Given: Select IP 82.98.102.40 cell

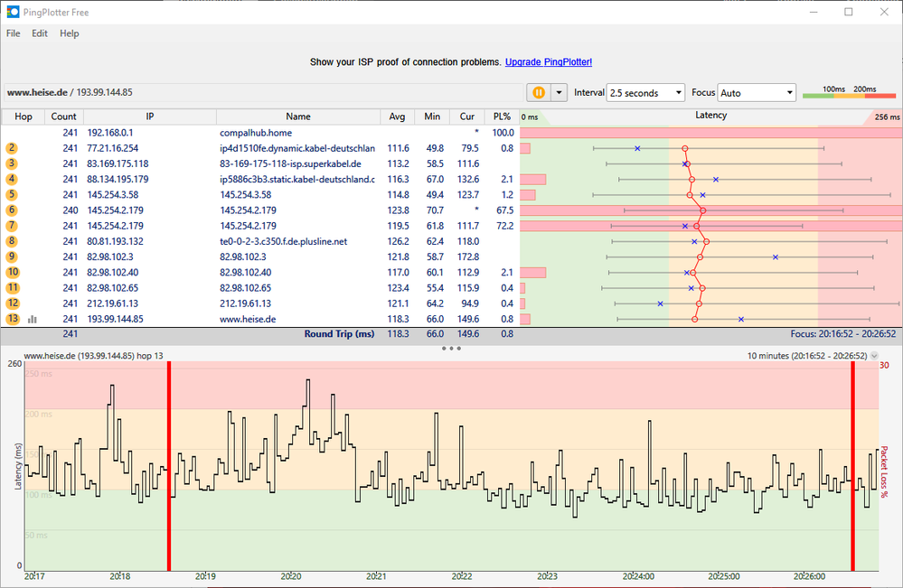Looking at the screenshot, I should click(112, 273).
